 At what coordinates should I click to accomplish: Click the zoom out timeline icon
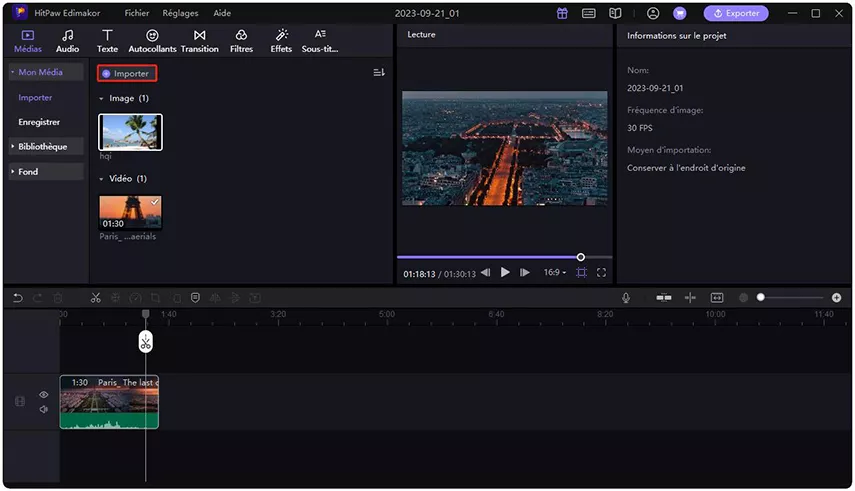point(743,298)
